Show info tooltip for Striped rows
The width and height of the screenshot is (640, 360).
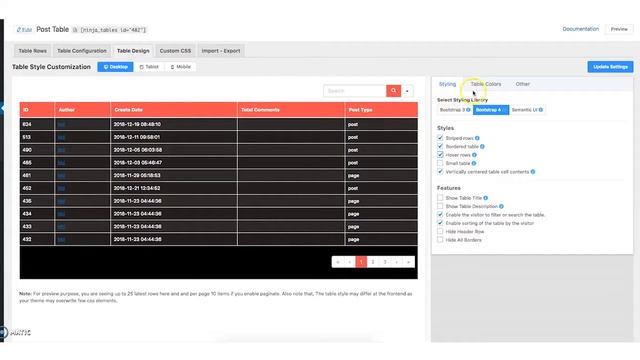[477, 138]
